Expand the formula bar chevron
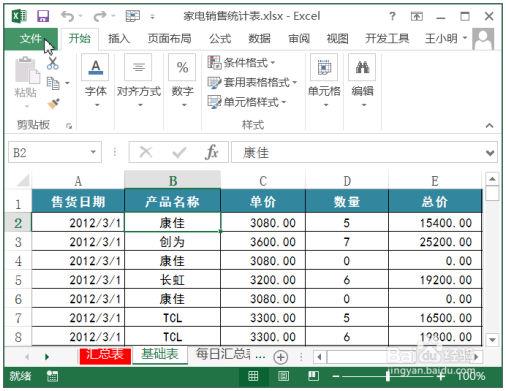The image size is (506, 391). [490, 153]
